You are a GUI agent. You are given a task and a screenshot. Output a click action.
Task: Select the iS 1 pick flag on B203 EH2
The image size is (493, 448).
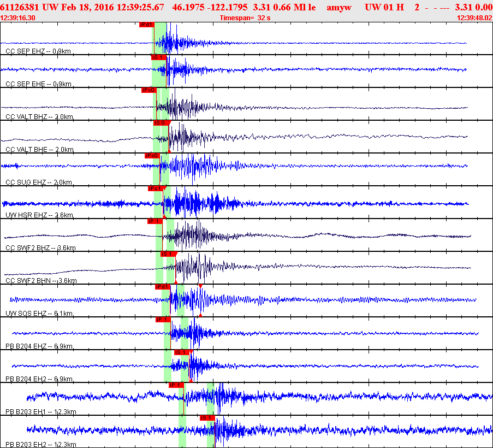(x=207, y=418)
